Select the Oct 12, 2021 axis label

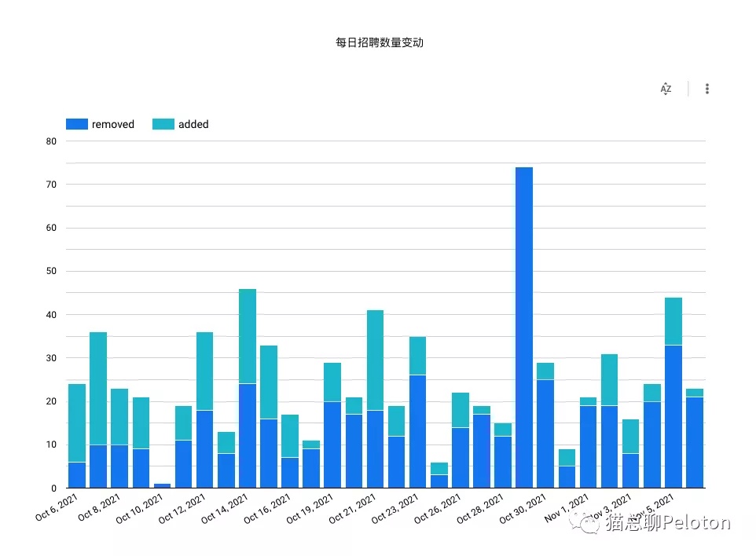[182, 509]
